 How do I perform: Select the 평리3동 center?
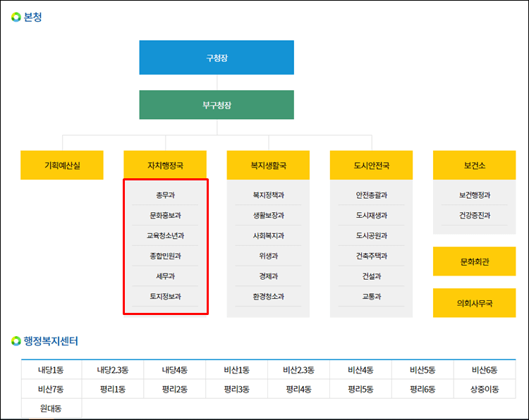(x=237, y=389)
